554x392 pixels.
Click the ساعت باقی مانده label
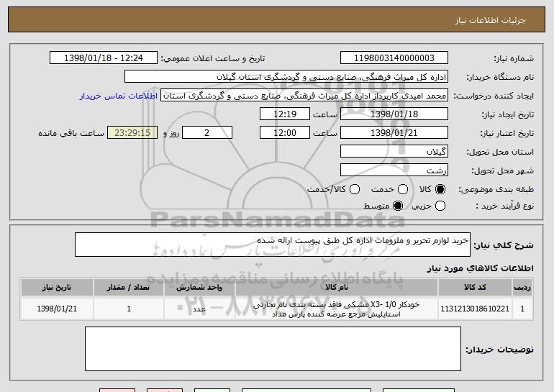tap(71, 133)
